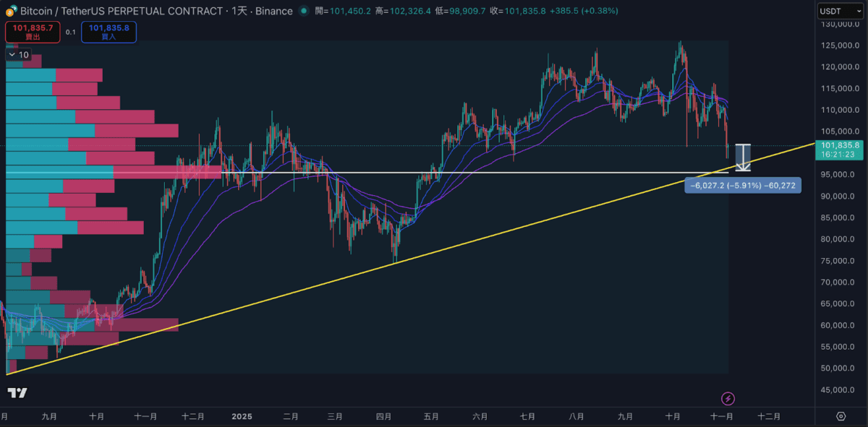Viewport: 868px width, 427px height.
Task: Click the 0.1 order quantity field
Action: 70,32
